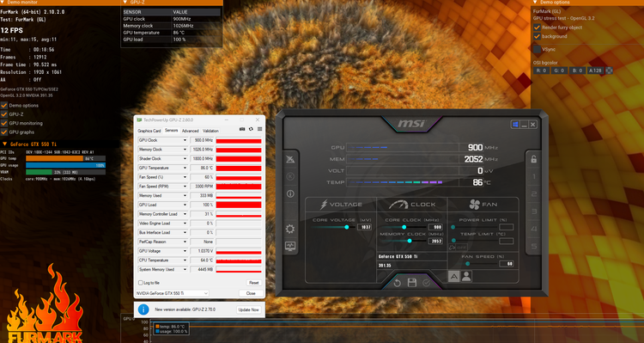Click the Fan Speed value field 60

click(x=507, y=264)
